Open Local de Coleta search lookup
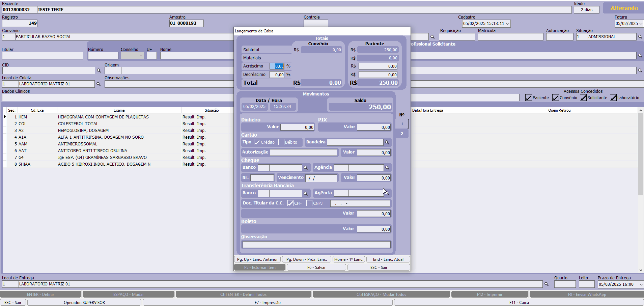 click(99, 84)
